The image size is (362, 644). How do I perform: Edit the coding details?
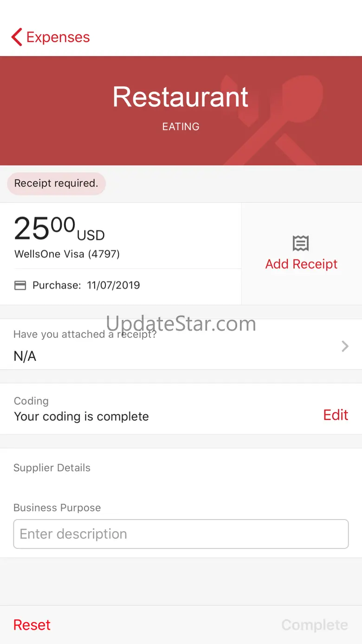(x=336, y=415)
